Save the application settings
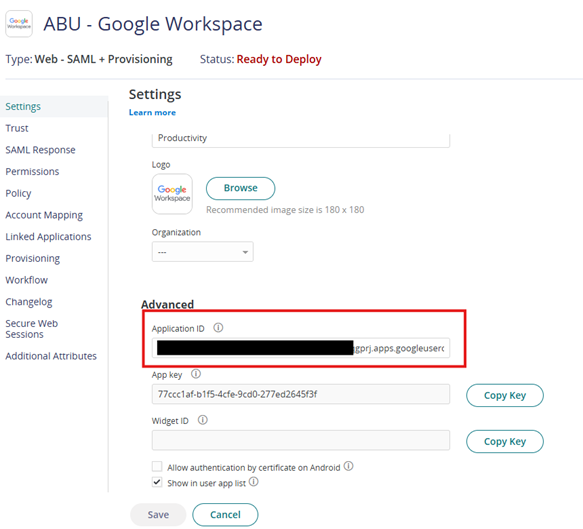The width and height of the screenshot is (583, 529). (x=158, y=515)
